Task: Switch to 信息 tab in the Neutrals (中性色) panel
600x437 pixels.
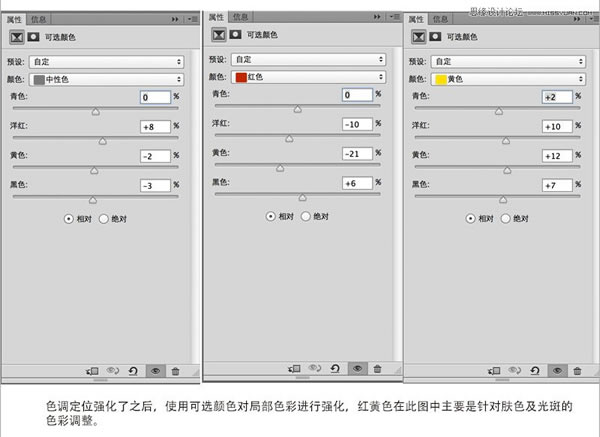Action: (x=38, y=19)
